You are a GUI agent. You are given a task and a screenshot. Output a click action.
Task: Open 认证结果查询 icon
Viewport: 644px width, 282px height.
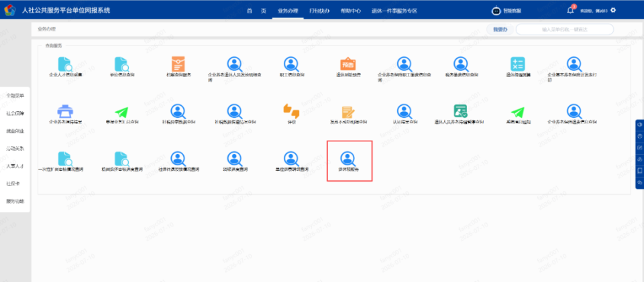click(x=405, y=111)
